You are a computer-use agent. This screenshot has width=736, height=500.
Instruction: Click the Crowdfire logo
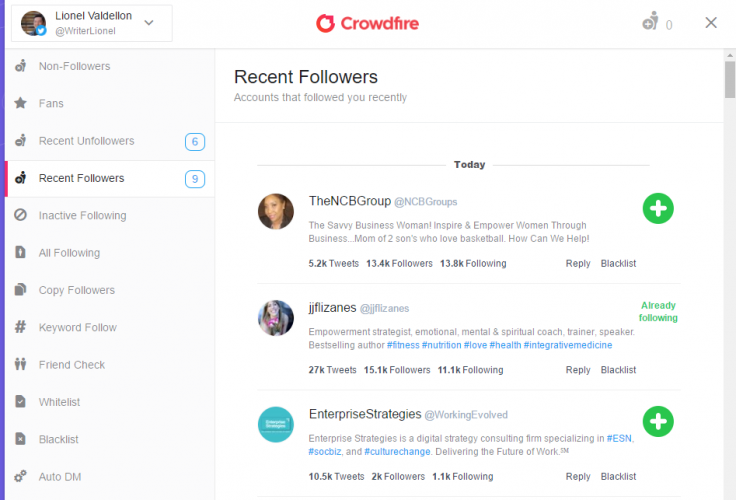(x=367, y=23)
